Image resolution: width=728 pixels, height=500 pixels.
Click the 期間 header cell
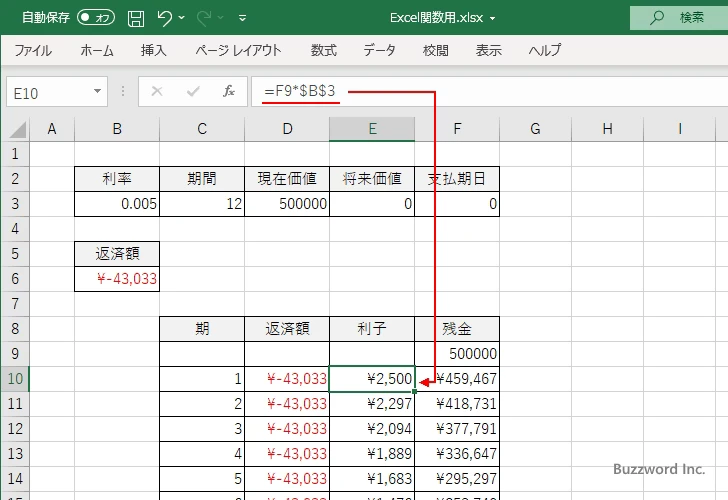coord(202,179)
